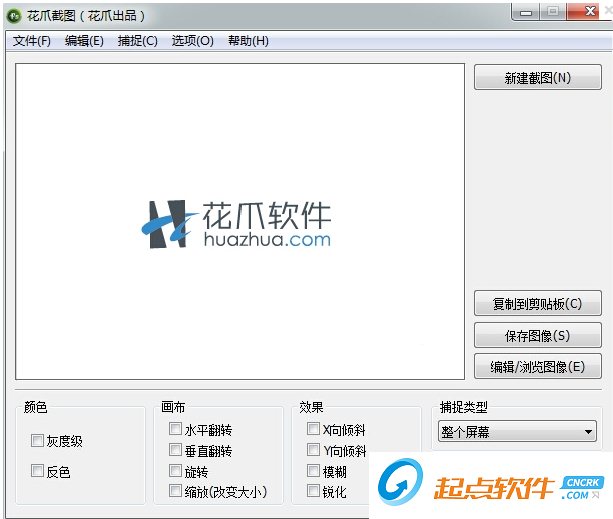Open the 选项(O) menu

coord(192,41)
